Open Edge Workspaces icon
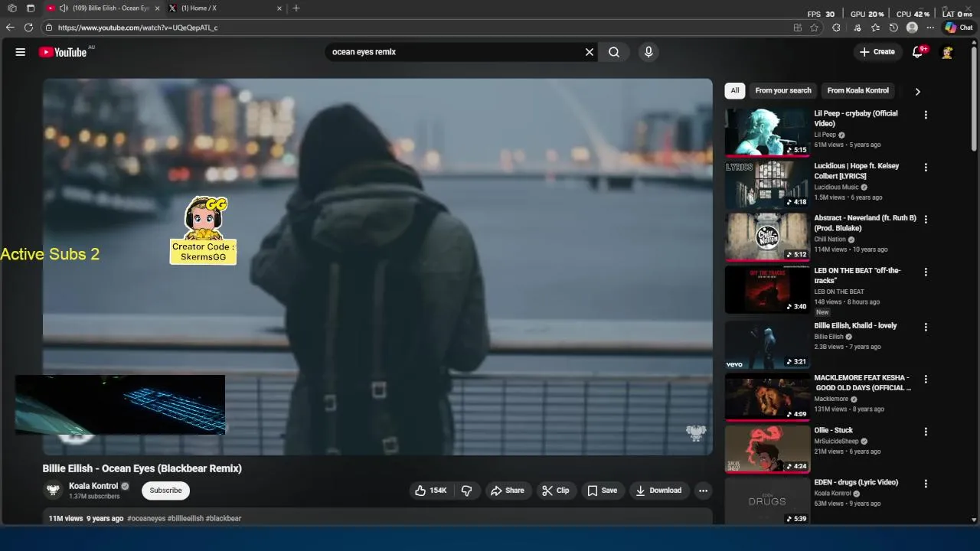 point(11,8)
